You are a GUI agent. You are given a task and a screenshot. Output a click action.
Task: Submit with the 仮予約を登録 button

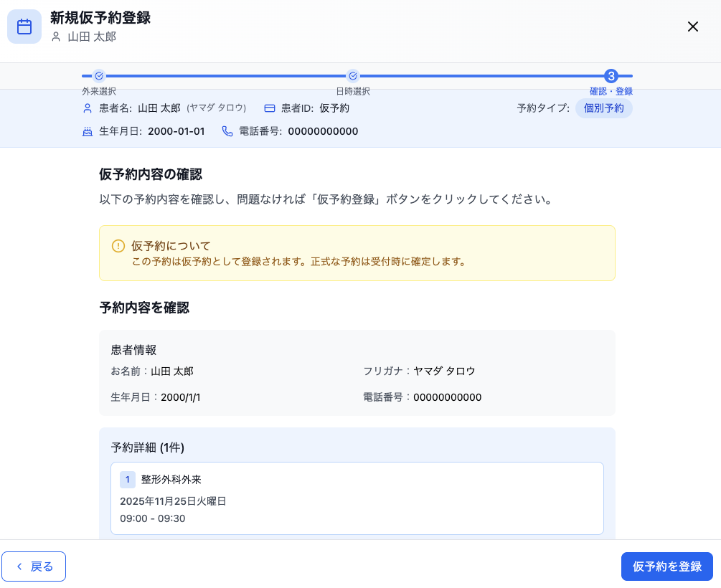click(666, 566)
